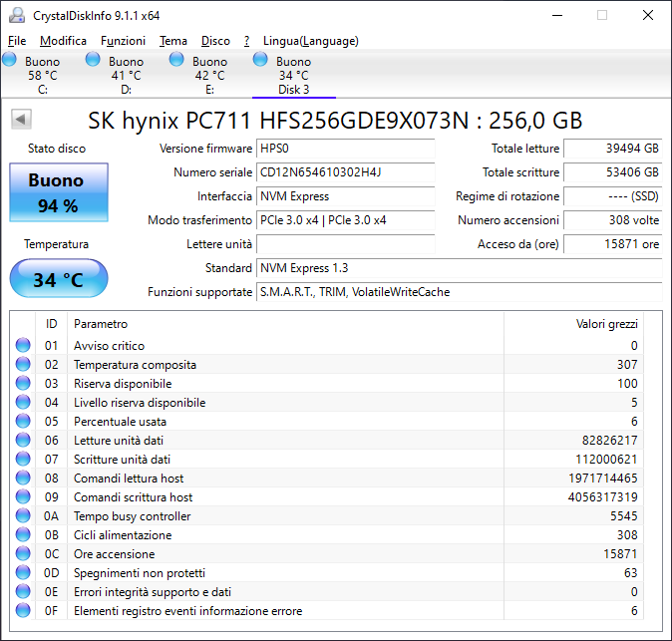Viewport: 672px width, 641px height.
Task: Open the Disco menu
Action: click(215, 41)
